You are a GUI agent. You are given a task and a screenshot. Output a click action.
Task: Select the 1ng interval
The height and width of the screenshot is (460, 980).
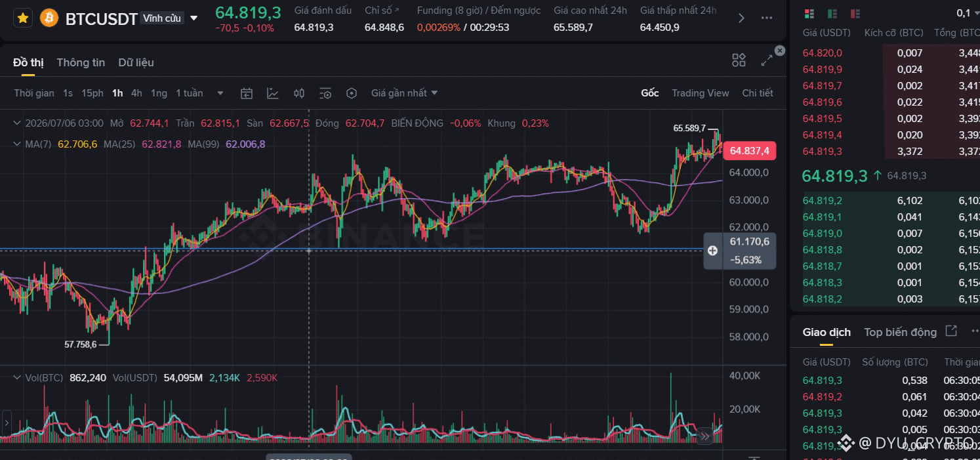[x=159, y=93]
